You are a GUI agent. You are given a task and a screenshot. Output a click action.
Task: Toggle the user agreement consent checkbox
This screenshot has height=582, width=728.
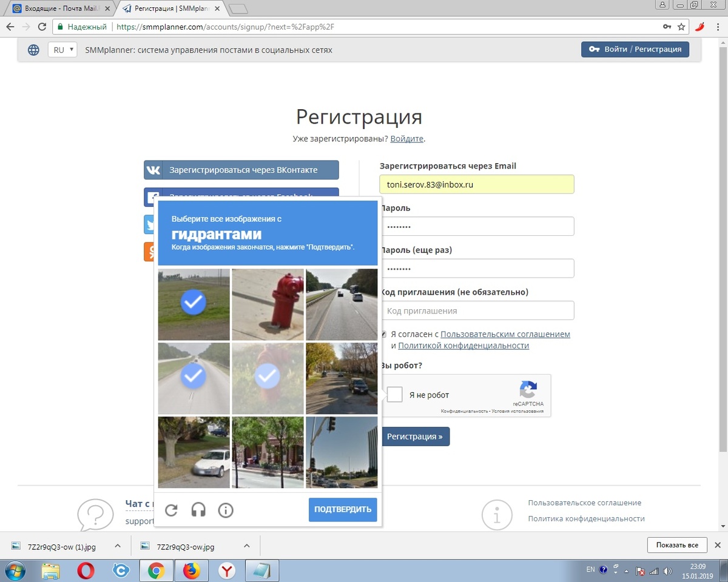pos(383,334)
